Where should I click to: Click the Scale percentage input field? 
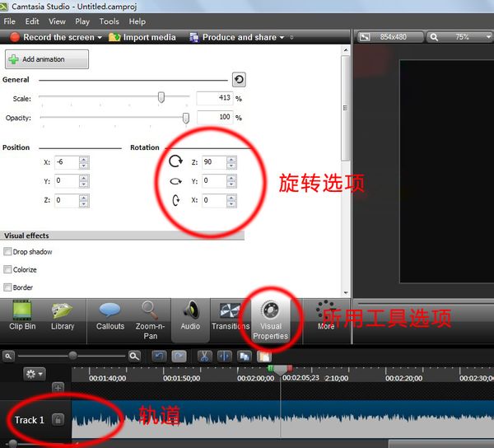pyautogui.click(x=215, y=98)
